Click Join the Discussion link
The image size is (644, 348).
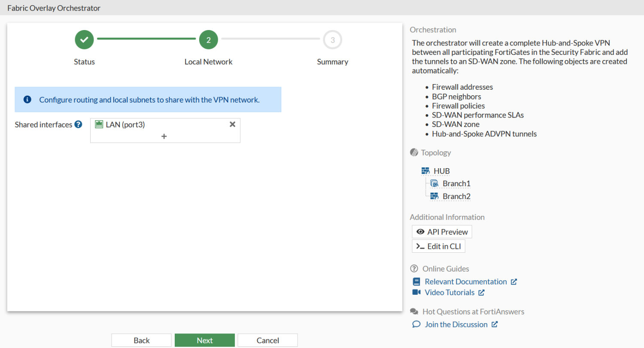(456, 324)
